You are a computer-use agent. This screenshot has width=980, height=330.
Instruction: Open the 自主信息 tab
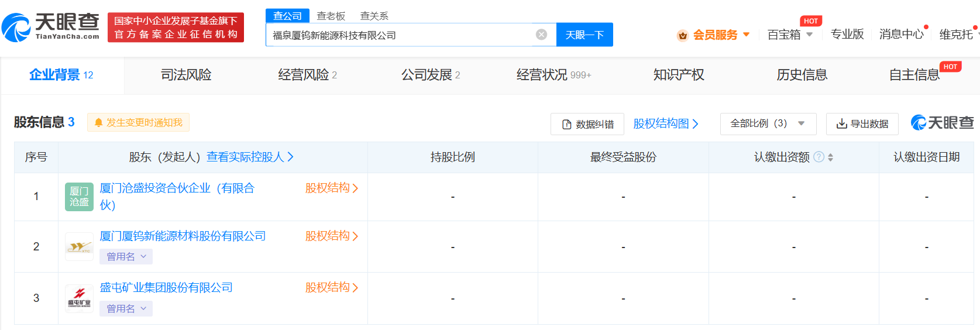(914, 75)
